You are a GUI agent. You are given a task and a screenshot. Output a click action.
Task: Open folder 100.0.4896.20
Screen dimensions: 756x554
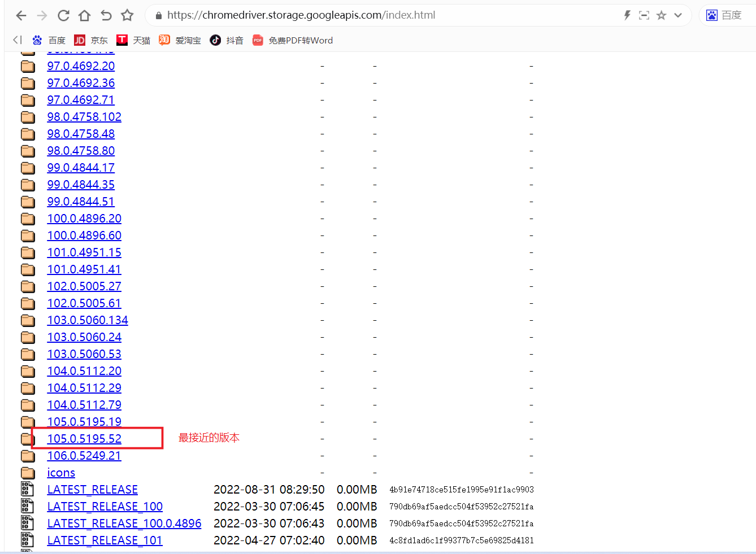(84, 219)
